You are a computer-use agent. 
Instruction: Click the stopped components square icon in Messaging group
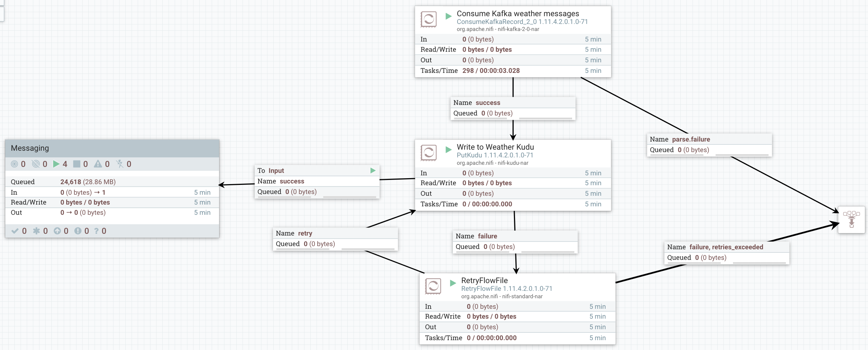[x=77, y=164]
